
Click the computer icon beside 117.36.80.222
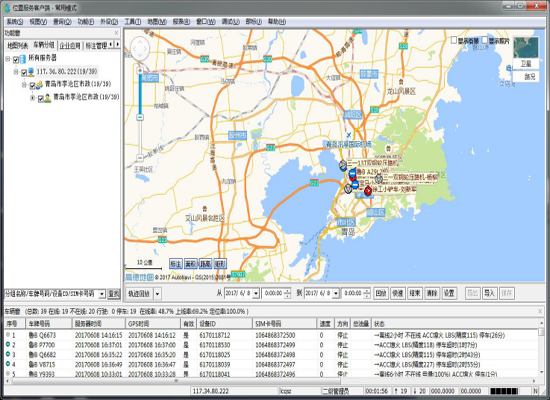31,72
